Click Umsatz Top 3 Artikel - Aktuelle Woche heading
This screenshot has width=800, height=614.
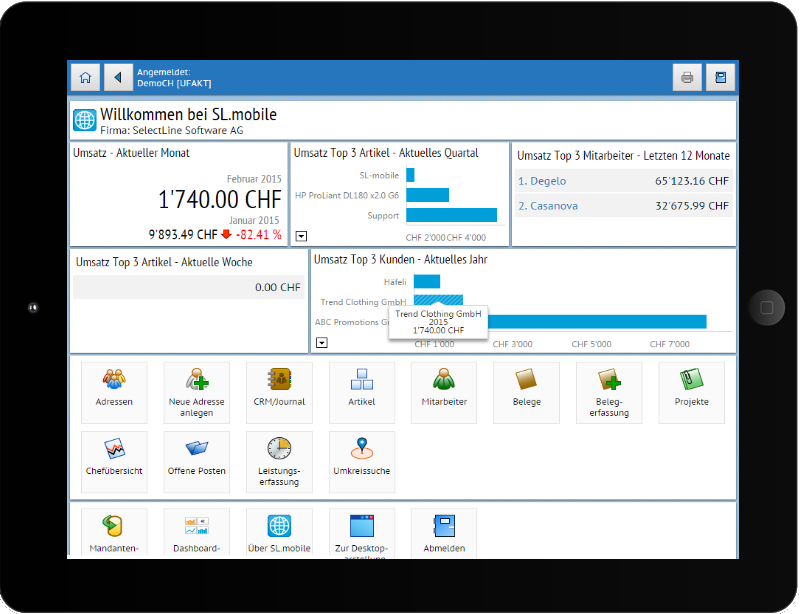tap(164, 262)
